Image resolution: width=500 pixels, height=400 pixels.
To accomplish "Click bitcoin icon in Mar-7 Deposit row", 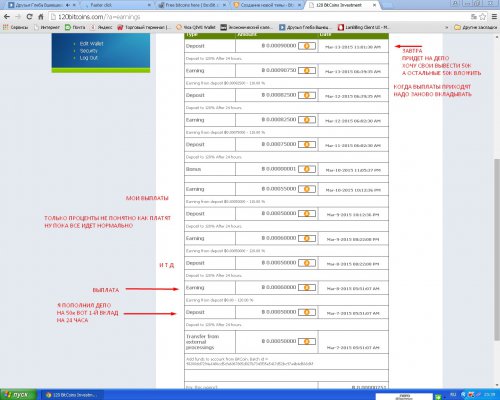I will 307,312.
